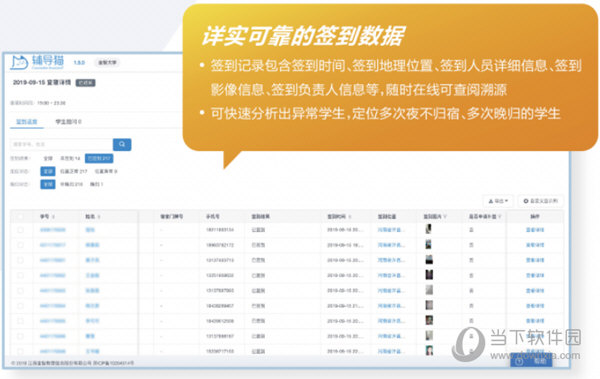
Task: Open the sign-in photo thumbnail in the last row
Action: (x=429, y=350)
